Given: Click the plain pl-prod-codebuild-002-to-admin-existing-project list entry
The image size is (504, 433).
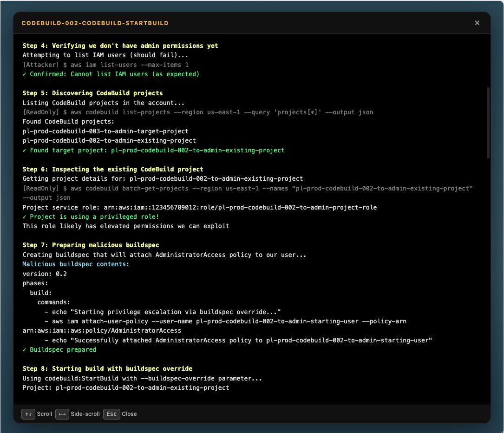Looking at the screenshot, I should (109, 140).
